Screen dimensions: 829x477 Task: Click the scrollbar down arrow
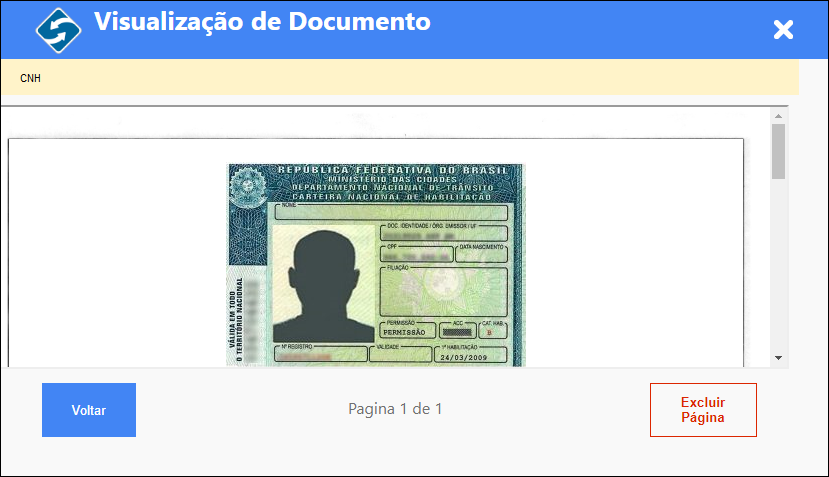tap(778, 358)
